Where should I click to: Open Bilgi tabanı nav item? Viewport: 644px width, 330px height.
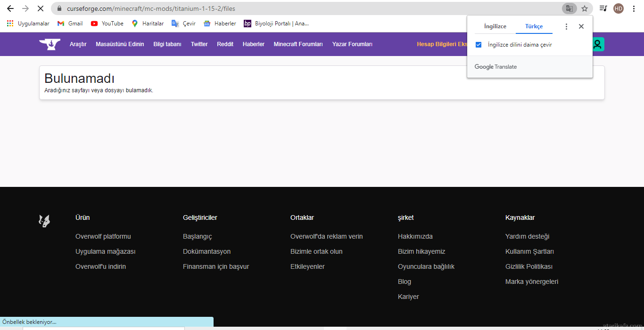[x=167, y=44]
